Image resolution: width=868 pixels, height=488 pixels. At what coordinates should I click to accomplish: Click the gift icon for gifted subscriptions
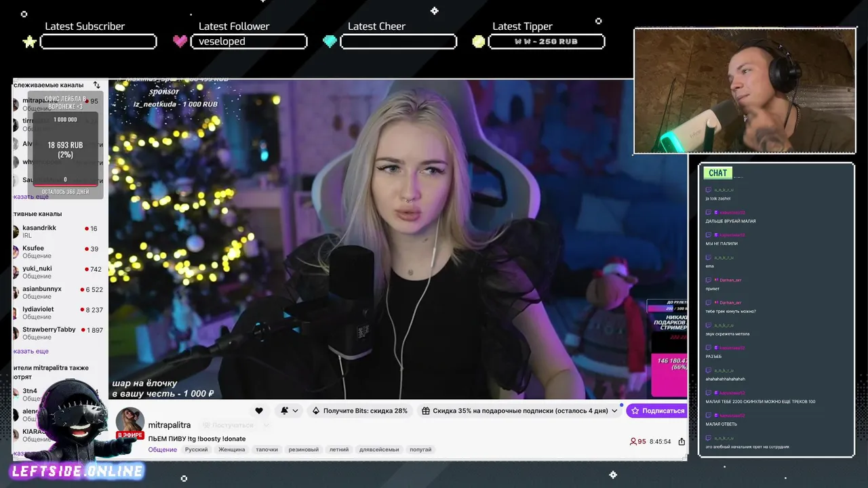coord(425,411)
